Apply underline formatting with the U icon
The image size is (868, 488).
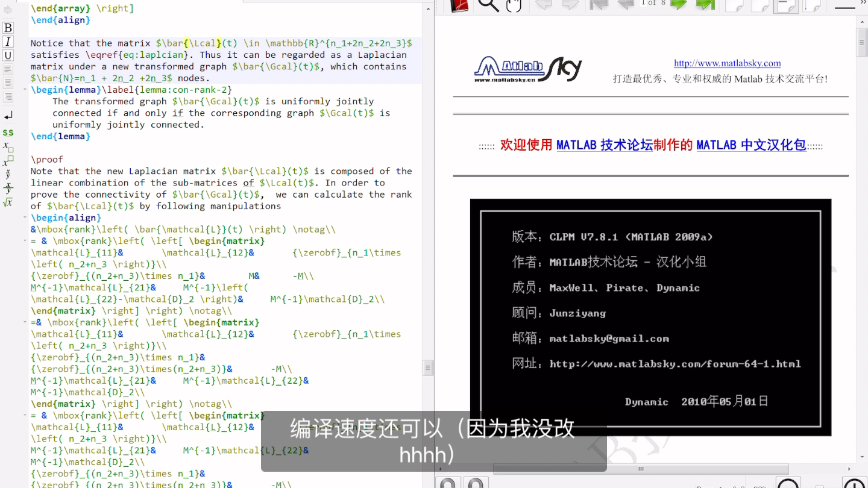tap(8, 55)
